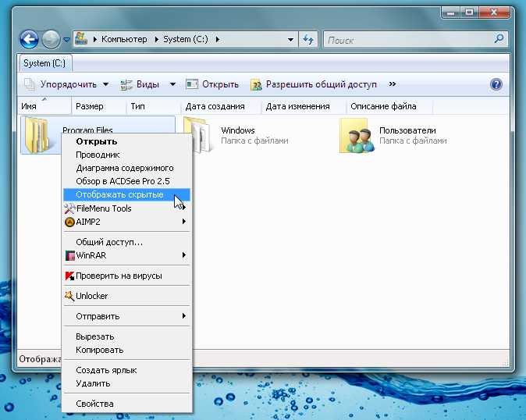The height and width of the screenshot is (420, 526).
Task: Expand the Виды dropdown arrow
Action: (172, 84)
